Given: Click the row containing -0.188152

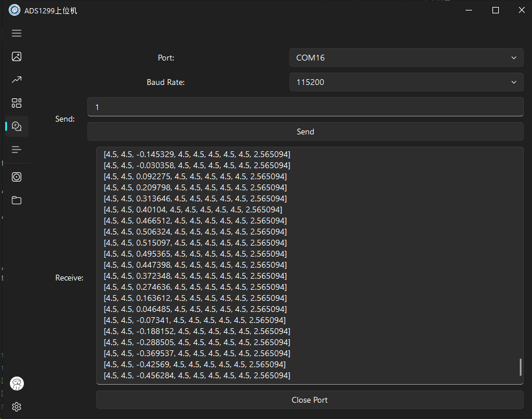Looking at the screenshot, I should point(197,331).
